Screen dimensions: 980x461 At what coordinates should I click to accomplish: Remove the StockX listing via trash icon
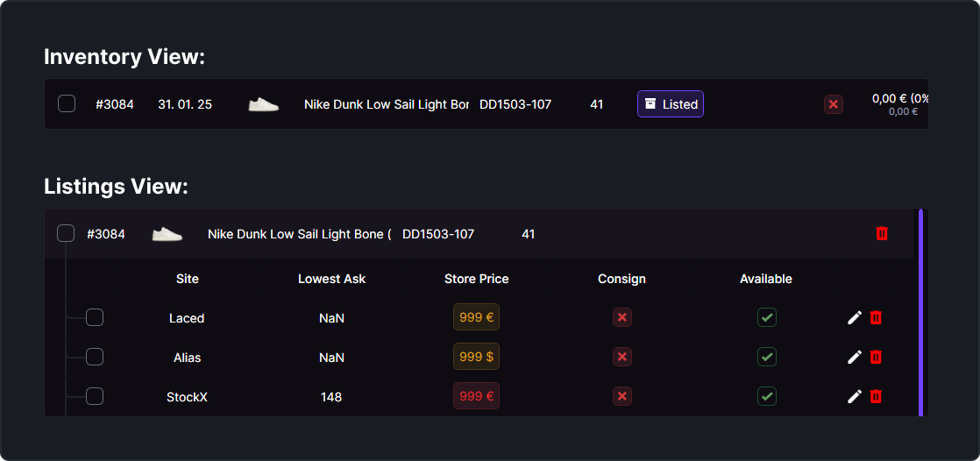[x=876, y=396]
